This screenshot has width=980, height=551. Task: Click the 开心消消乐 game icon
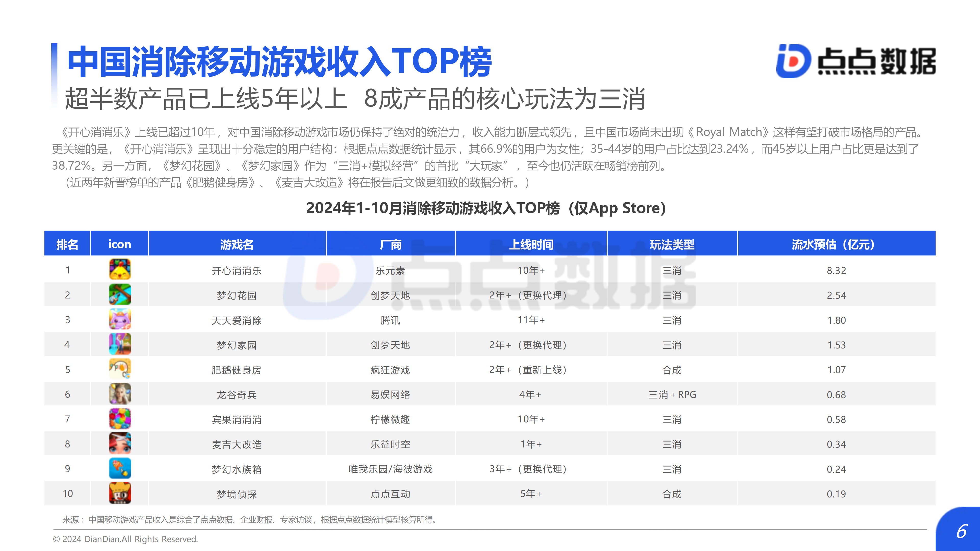[120, 270]
